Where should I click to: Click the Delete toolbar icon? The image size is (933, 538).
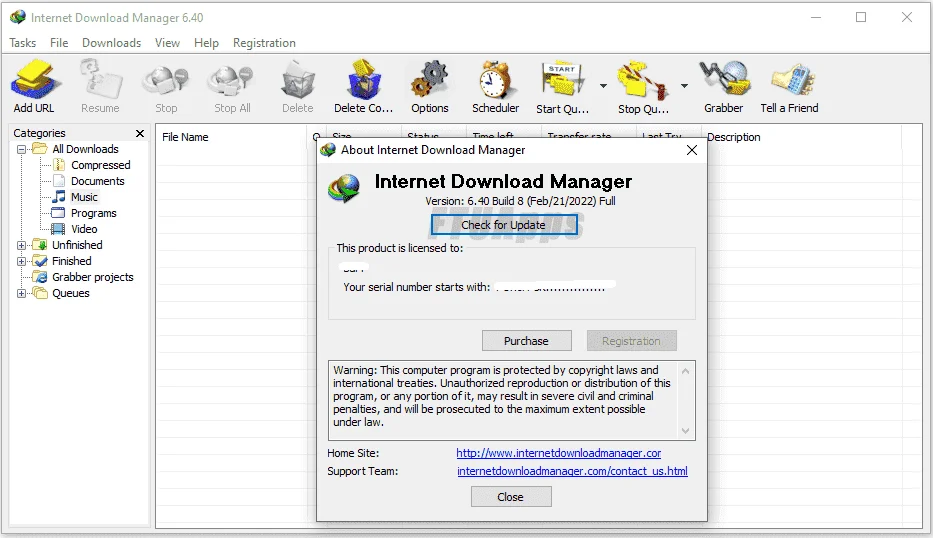pyautogui.click(x=298, y=80)
